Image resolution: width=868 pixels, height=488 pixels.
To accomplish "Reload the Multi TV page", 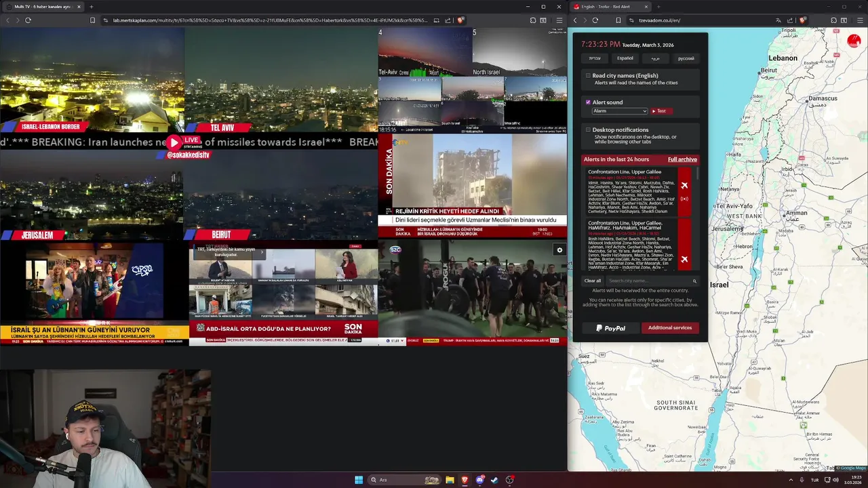I will tap(28, 20).
